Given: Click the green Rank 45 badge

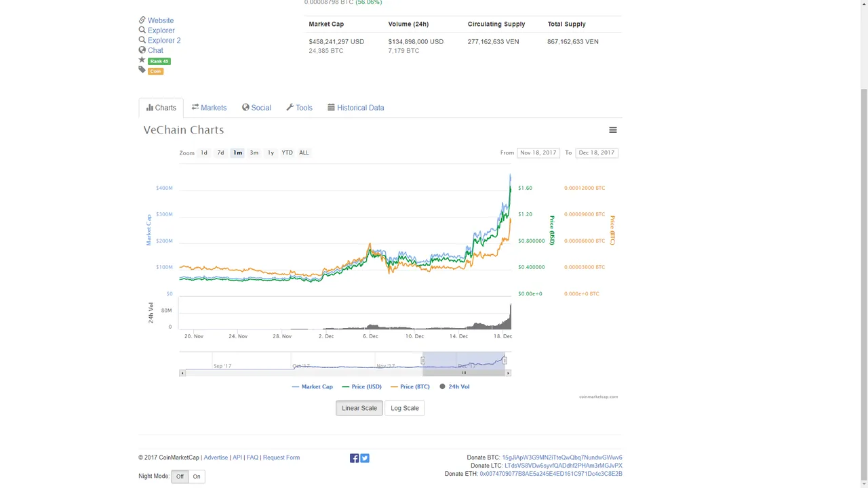Looking at the screenshot, I should pos(159,61).
